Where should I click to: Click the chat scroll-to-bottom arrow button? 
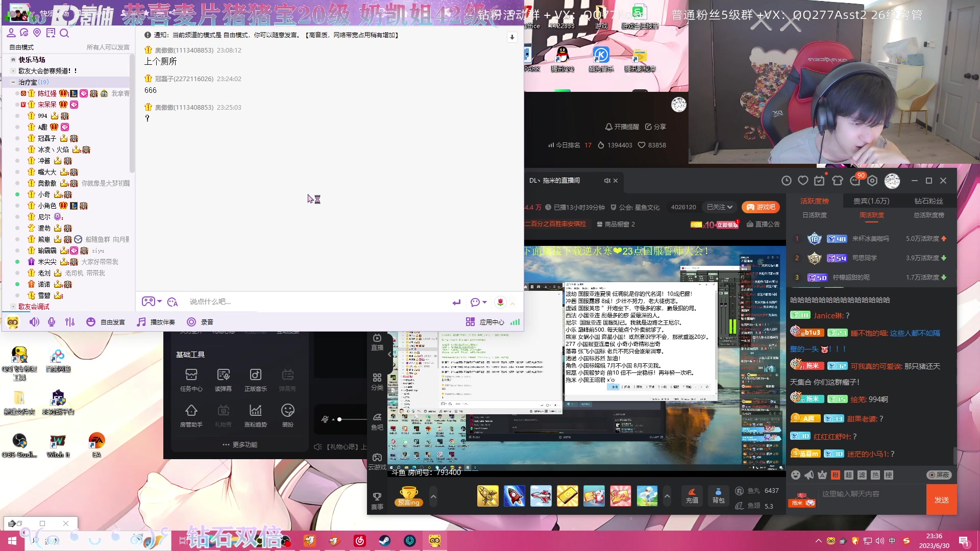pyautogui.click(x=512, y=37)
